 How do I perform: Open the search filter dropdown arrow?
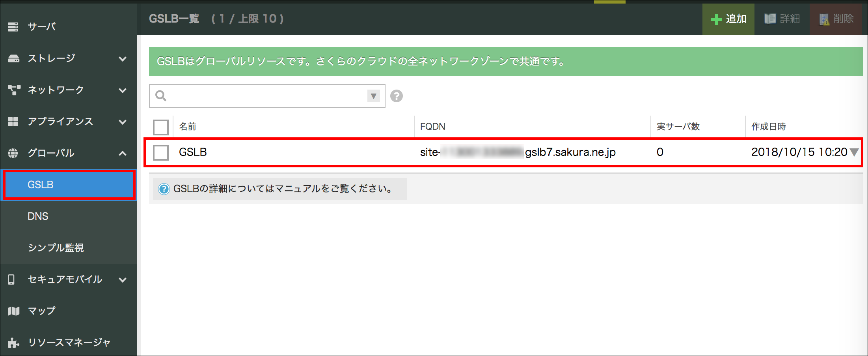tap(373, 96)
